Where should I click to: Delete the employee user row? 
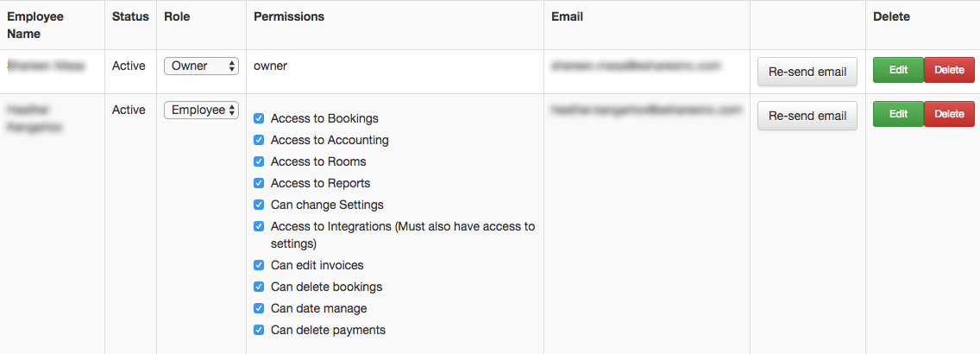(949, 114)
